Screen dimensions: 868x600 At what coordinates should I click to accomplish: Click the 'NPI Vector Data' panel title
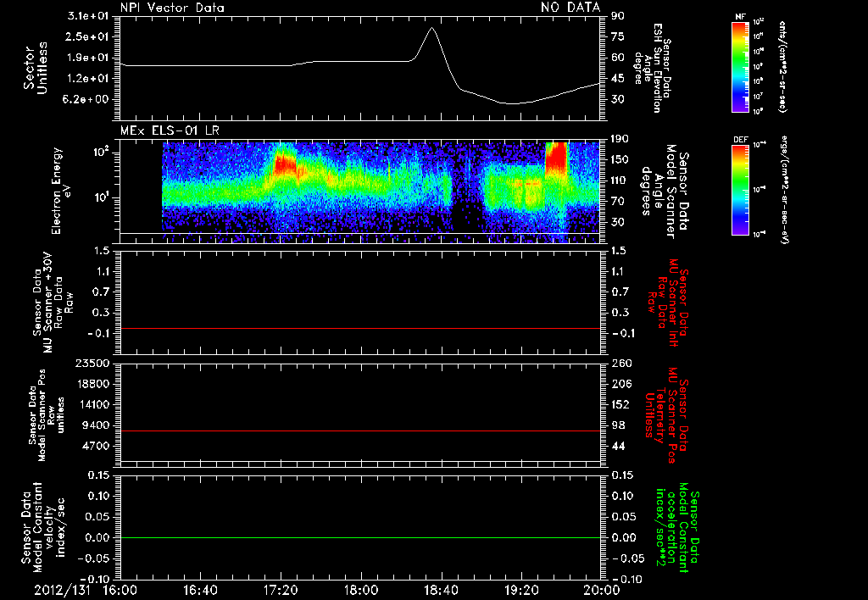tap(172, 8)
